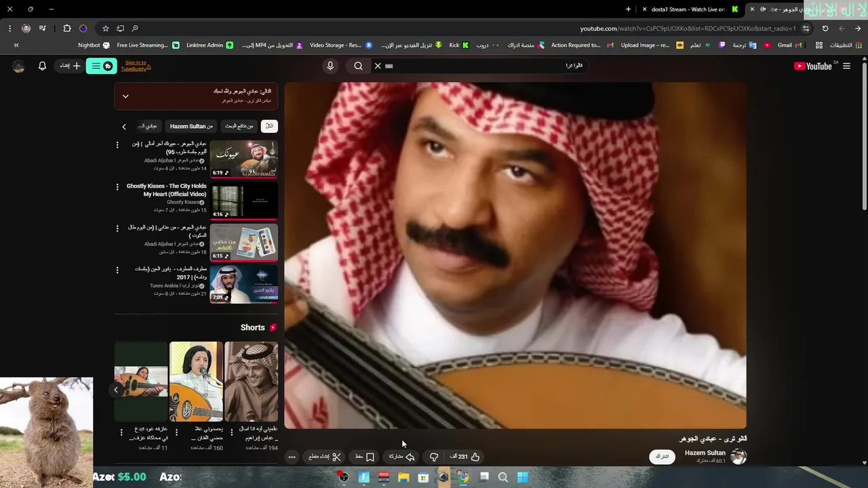The width and height of the screenshot is (868, 488).
Task: Start voice search with the microphone icon
Action: (330, 66)
